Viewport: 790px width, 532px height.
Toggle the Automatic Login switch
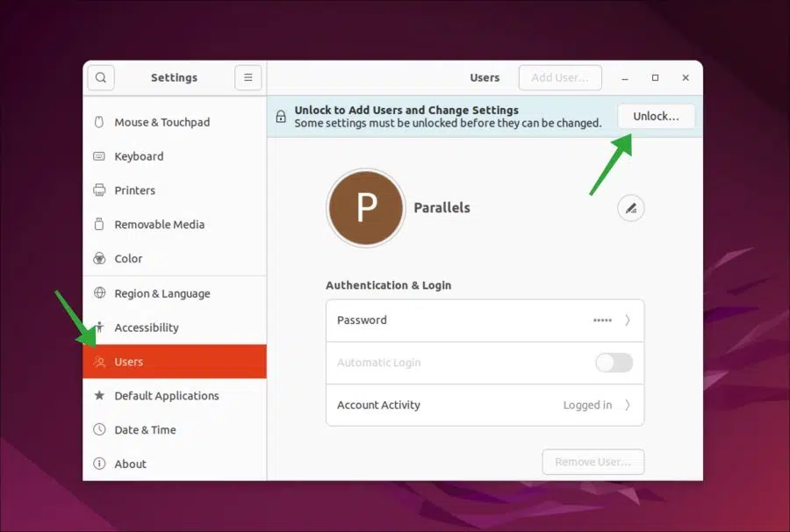614,363
